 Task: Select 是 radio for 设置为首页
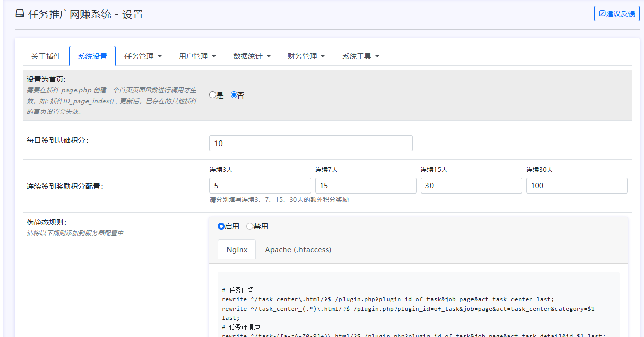tap(213, 95)
